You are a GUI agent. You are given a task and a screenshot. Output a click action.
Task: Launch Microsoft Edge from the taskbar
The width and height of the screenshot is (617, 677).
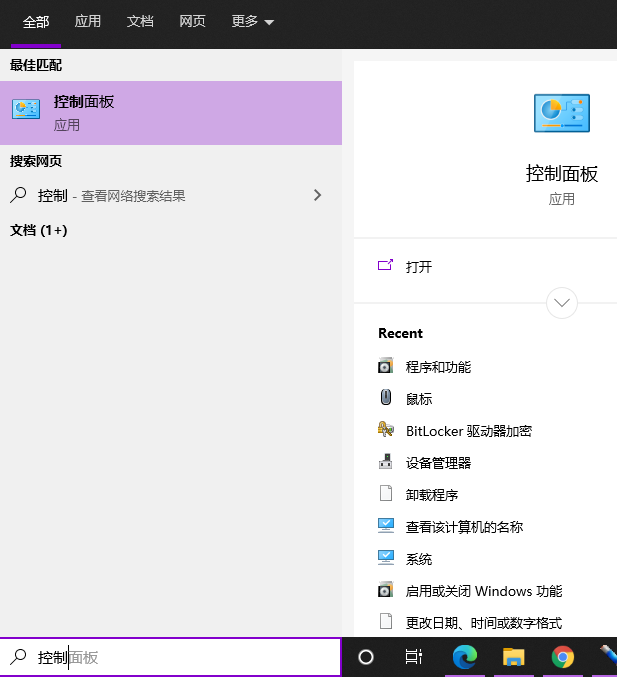[465, 657]
